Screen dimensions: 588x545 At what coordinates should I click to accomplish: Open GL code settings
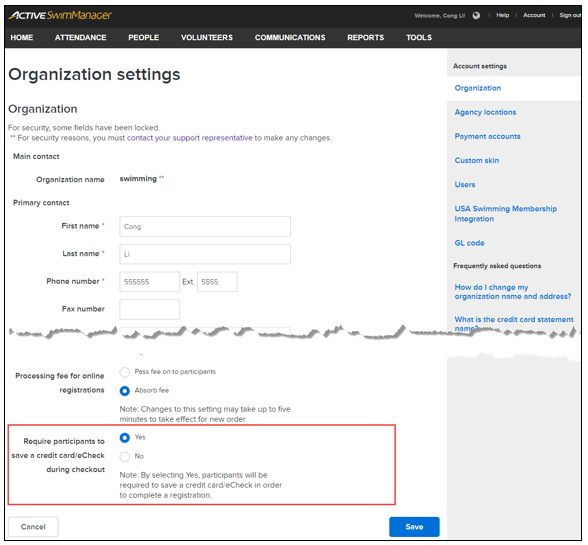coord(470,243)
